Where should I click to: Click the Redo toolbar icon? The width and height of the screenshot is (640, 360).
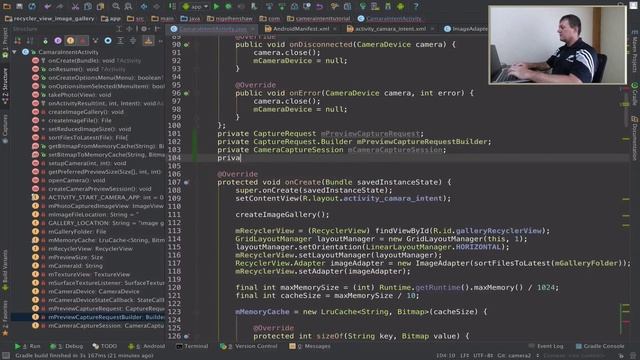[60, 7]
